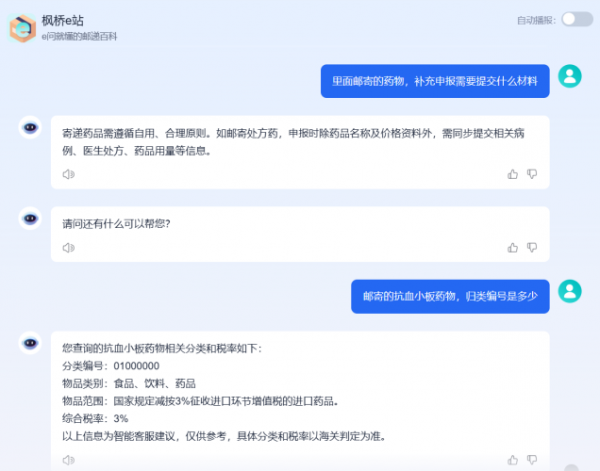Click the user avatar beside the 补充申报 question
The width and height of the screenshot is (600, 471).
tap(569, 77)
